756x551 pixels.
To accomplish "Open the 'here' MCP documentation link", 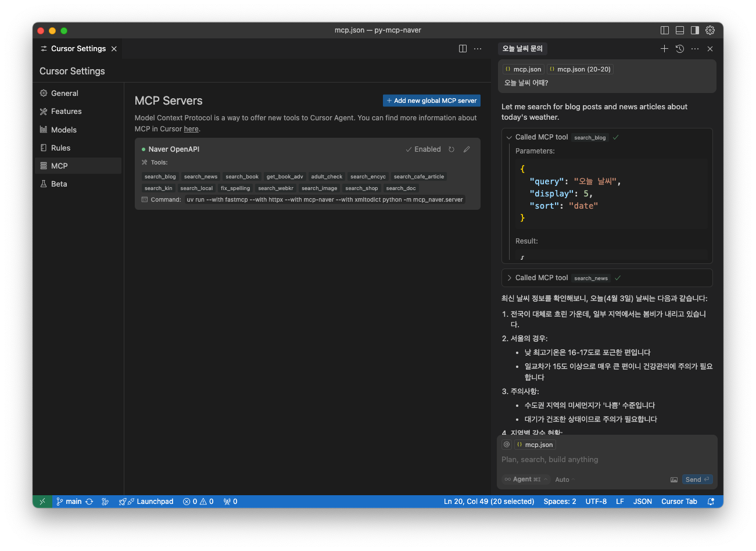I will [191, 129].
